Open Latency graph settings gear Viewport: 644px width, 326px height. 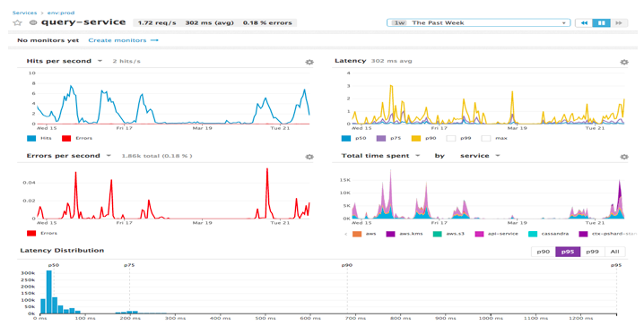[624, 62]
